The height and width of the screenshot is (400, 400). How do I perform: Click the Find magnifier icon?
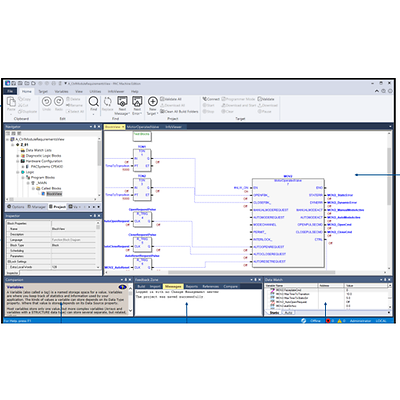tap(94, 101)
